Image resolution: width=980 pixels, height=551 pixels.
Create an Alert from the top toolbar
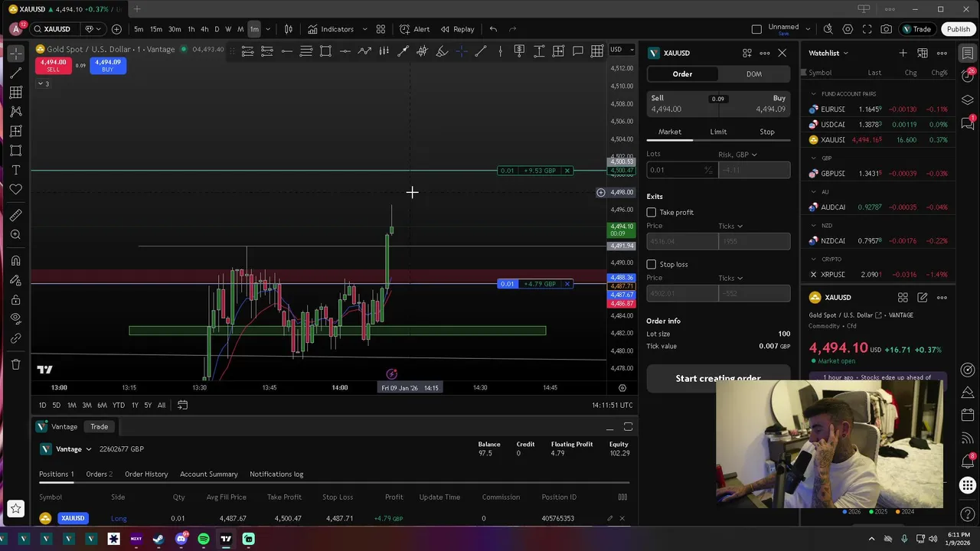414,29
